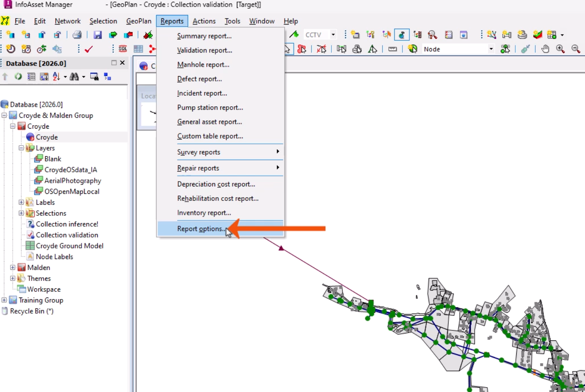The width and height of the screenshot is (585, 392).
Task: Select the ruler measure tool
Action: 392,49
